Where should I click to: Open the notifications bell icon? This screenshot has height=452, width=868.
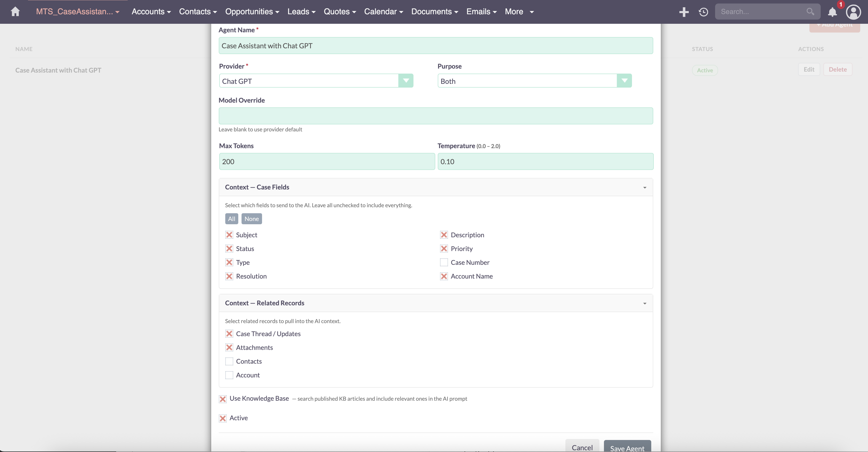click(x=832, y=12)
